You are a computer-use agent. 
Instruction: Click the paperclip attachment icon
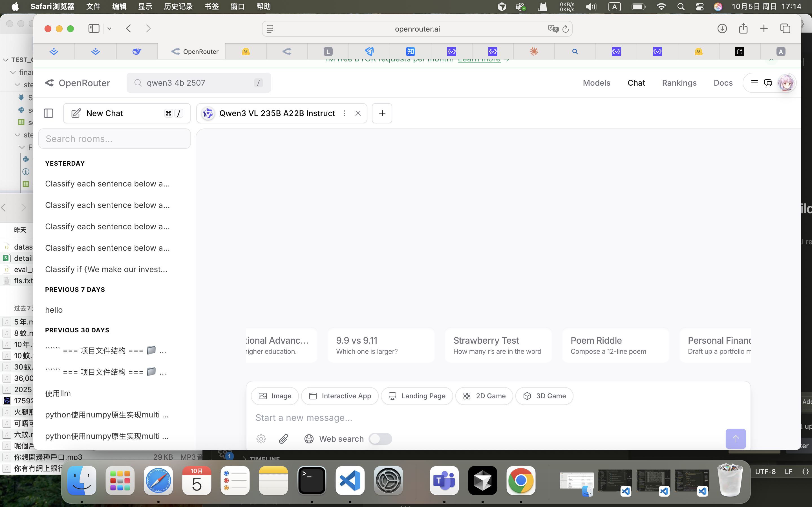coord(284,439)
